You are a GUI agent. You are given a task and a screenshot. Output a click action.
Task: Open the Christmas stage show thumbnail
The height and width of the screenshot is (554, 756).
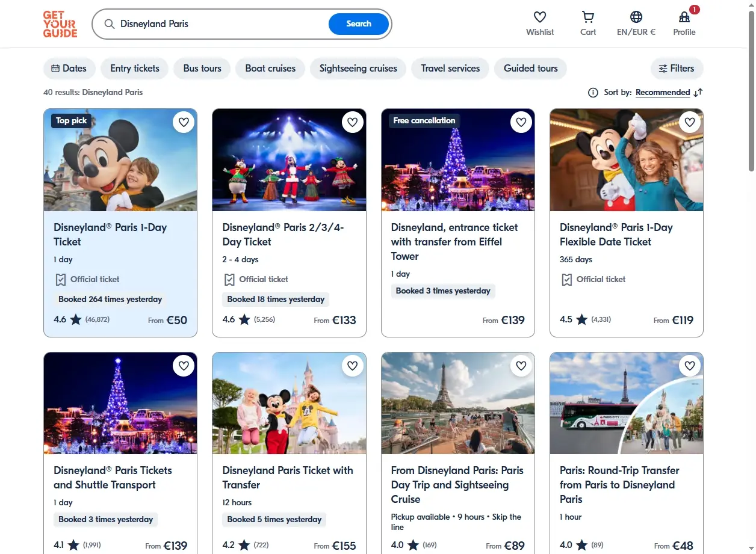(289, 160)
